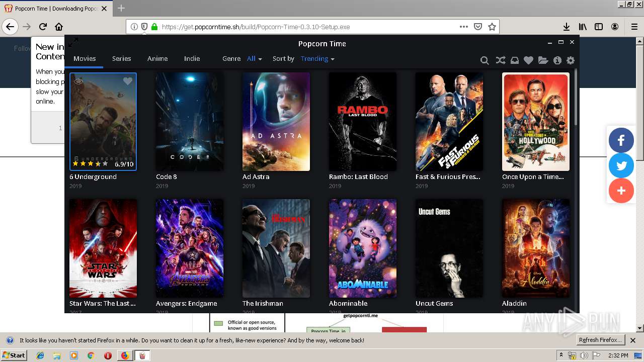Screen dimensions: 644x362
Task: Open the Ad Astra movie poster
Action: click(276, 122)
